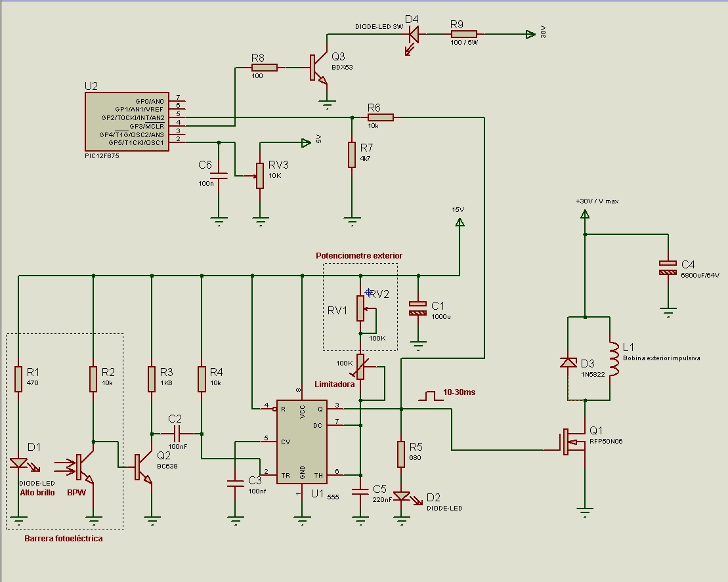Viewport: 728px width, 582px height.
Task: Select capacitor C5 220nF
Action: click(360, 492)
